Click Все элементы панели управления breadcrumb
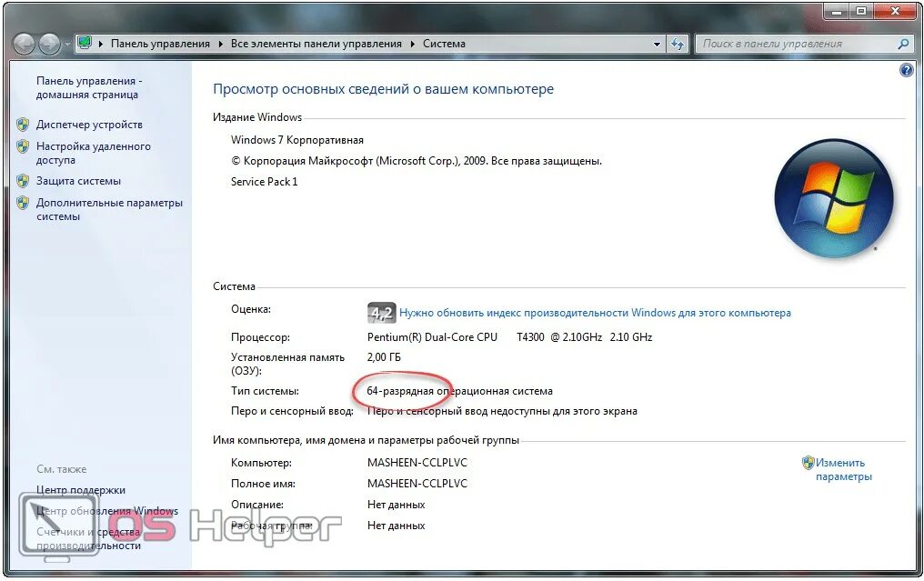Screen dimensions: 924x581 (x=316, y=44)
